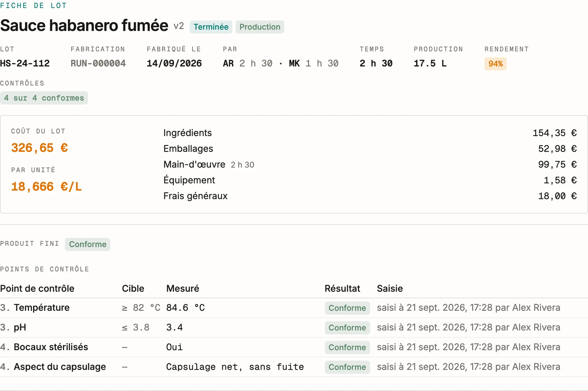The image size is (588, 391).
Task: Select the 52,98 € packaging amount
Action: coord(557,149)
